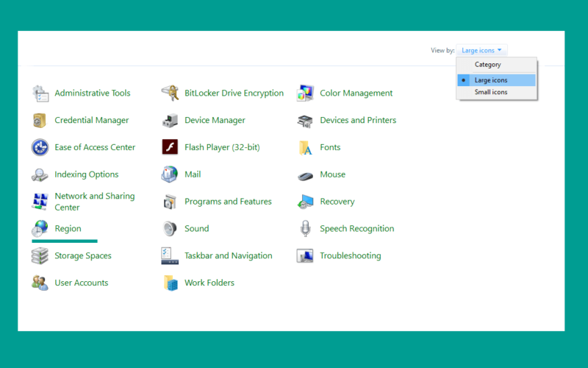
Task: Click the Mouse text link
Action: click(x=333, y=174)
